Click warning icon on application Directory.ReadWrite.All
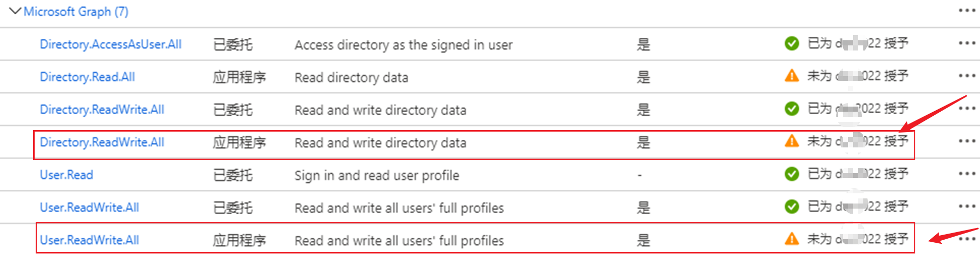The width and height of the screenshot is (980, 254). (792, 141)
